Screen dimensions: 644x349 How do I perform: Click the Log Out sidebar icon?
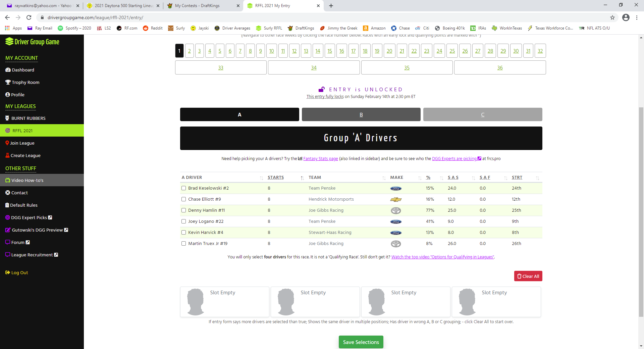8,272
